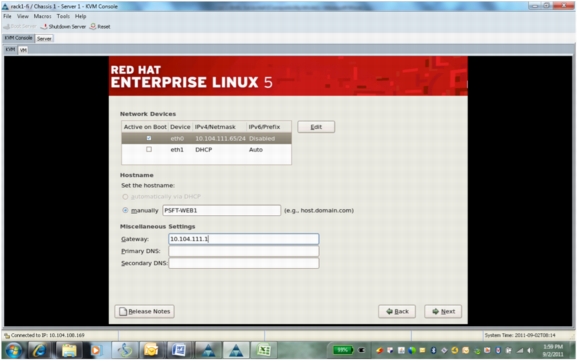Select the VM sub-tab
The width and height of the screenshot is (578, 362).
point(23,50)
